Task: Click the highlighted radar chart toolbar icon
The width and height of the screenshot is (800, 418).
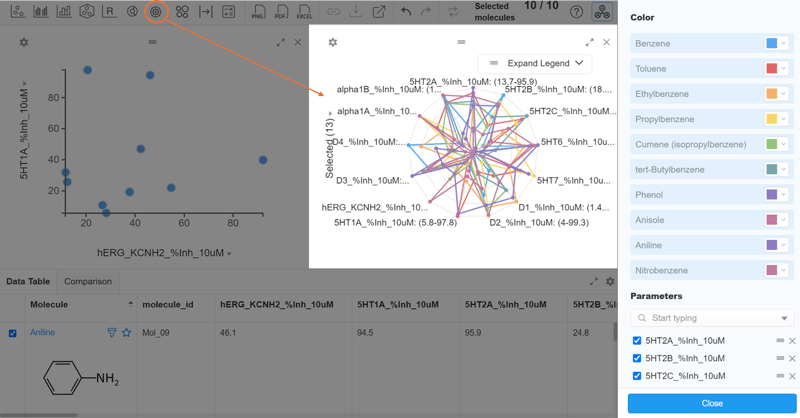Action: click(155, 12)
